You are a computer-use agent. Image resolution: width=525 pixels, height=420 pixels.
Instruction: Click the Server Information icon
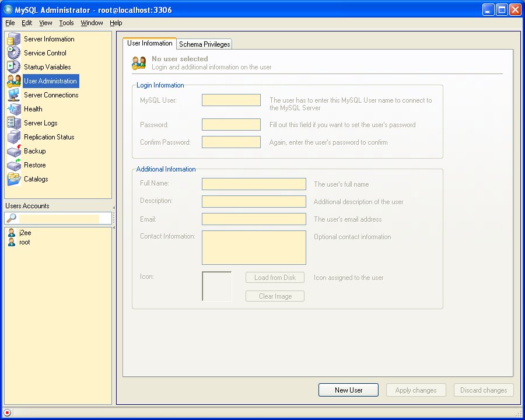[14, 39]
